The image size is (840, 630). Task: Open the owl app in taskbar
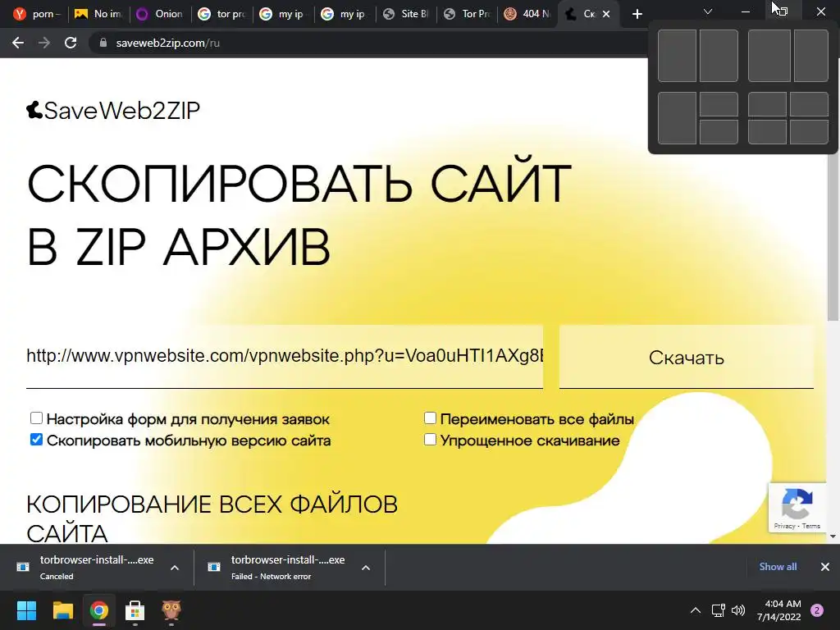(x=171, y=610)
